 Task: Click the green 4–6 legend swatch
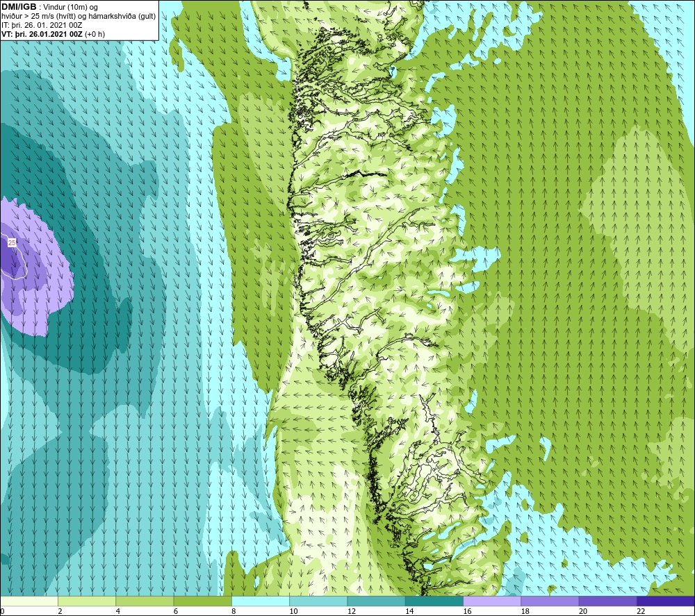pos(145,601)
